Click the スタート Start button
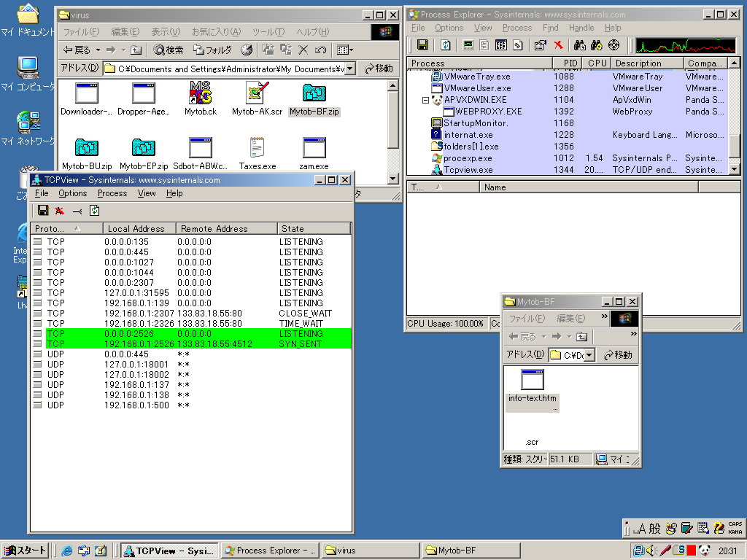 coord(26,551)
